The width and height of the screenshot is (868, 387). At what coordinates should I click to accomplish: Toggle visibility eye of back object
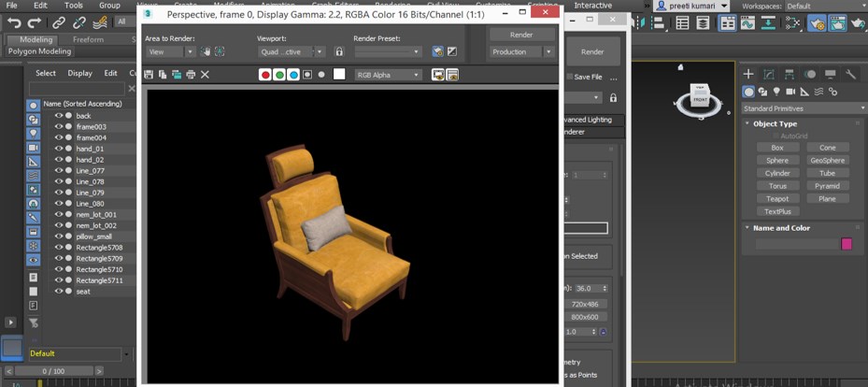[x=58, y=115]
